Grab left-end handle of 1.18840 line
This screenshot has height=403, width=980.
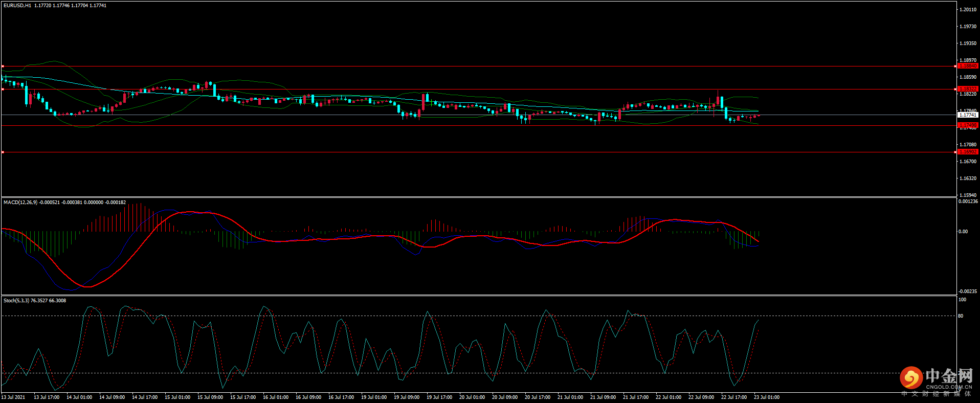click(3, 66)
